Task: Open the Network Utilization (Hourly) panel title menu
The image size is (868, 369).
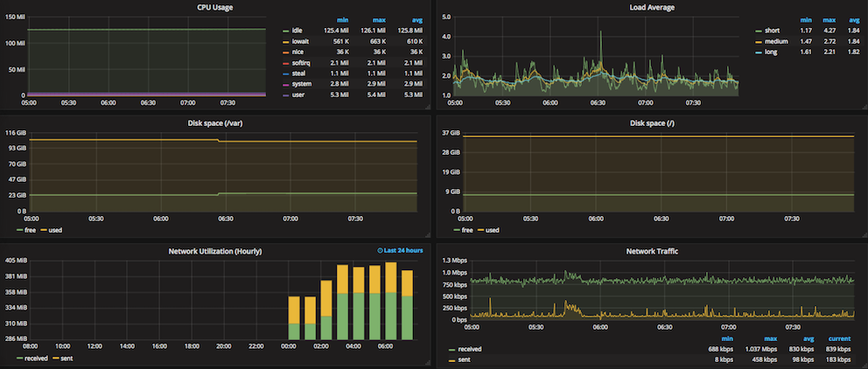Action: tap(214, 251)
